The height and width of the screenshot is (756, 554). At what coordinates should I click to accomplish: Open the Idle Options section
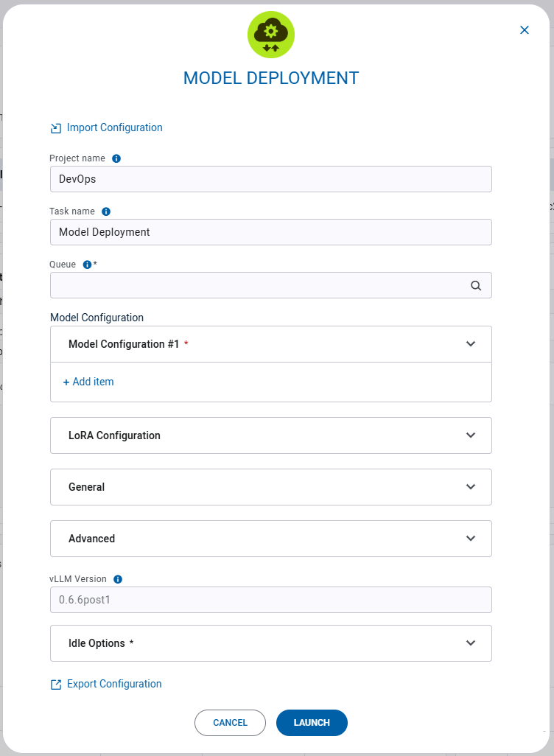[x=471, y=643]
